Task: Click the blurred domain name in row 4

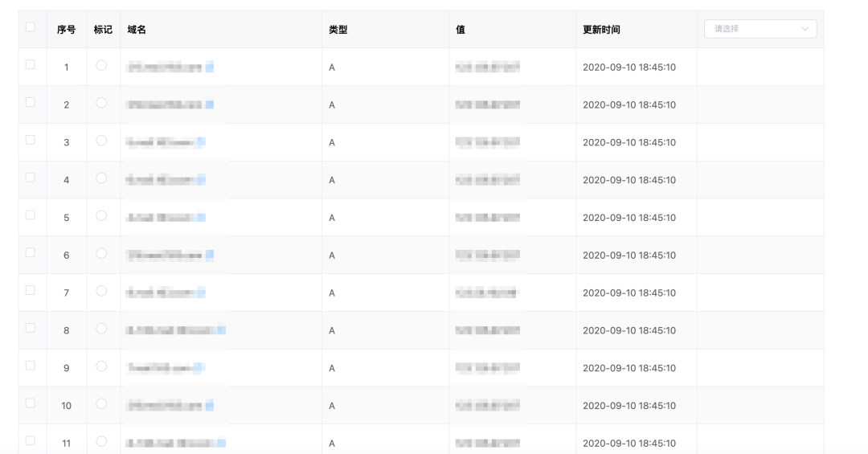Action: point(161,181)
